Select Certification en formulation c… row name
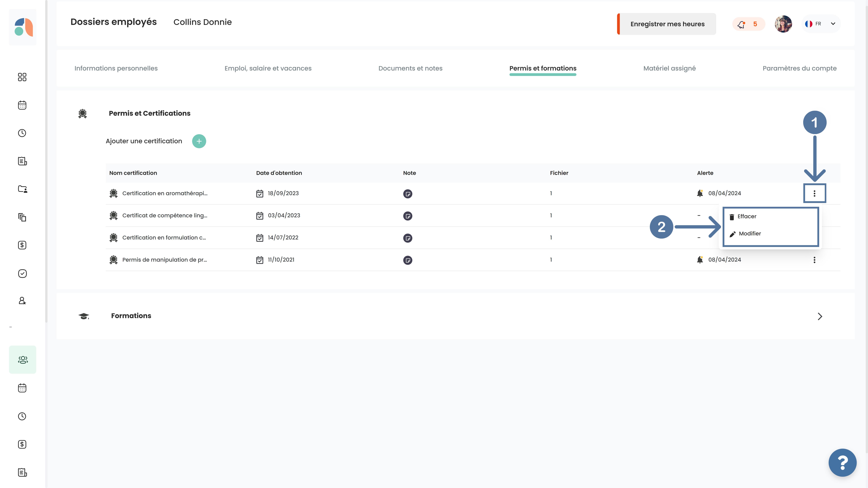The width and height of the screenshot is (868, 488). tap(164, 238)
